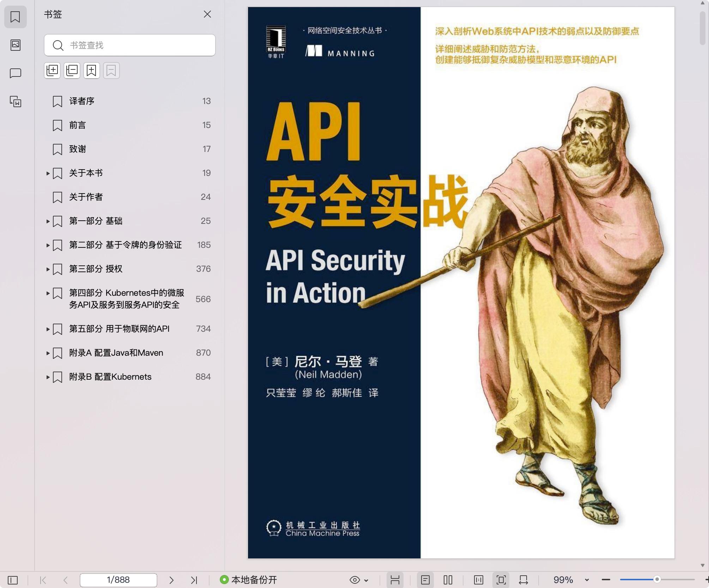
Task: Go to the next page
Action: pyautogui.click(x=171, y=580)
